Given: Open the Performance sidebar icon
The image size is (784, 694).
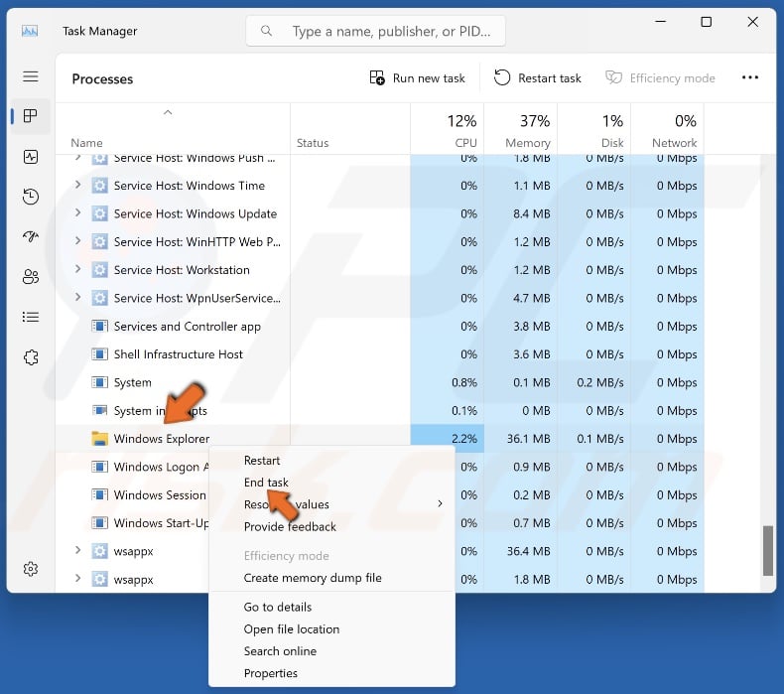Looking at the screenshot, I should click(31, 157).
